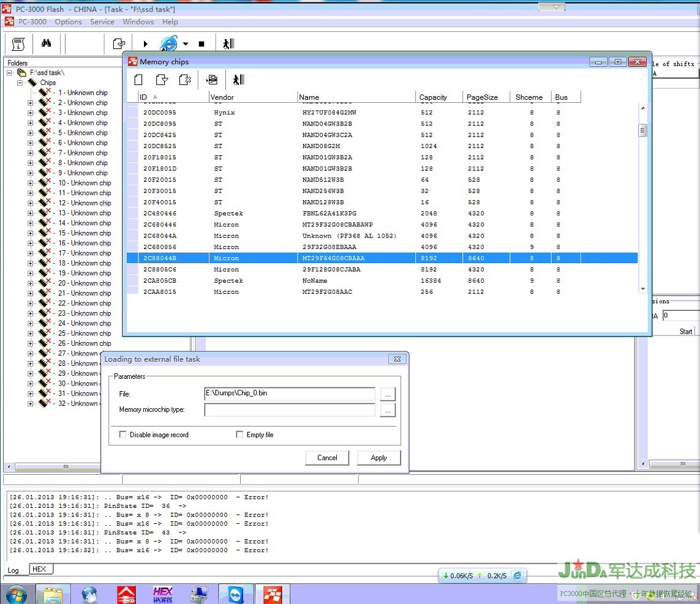Click the binoculars search icon in main toolbar
The width and height of the screenshot is (700, 604).
47,43
